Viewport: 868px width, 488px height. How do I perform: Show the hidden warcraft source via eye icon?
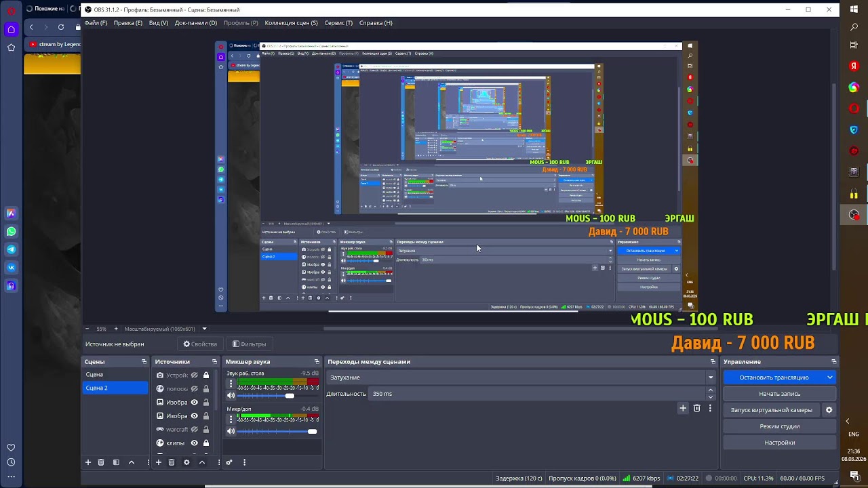[x=194, y=430]
